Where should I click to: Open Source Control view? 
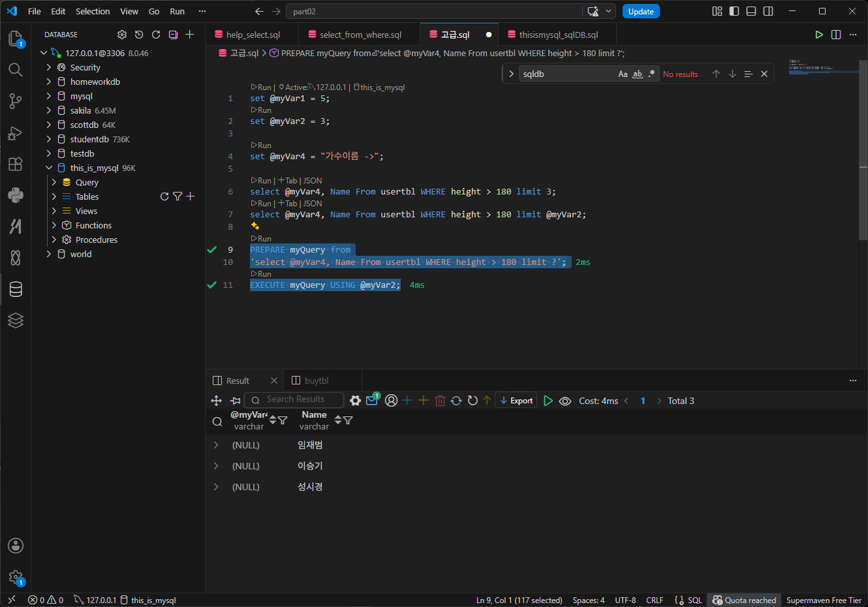[x=16, y=101]
